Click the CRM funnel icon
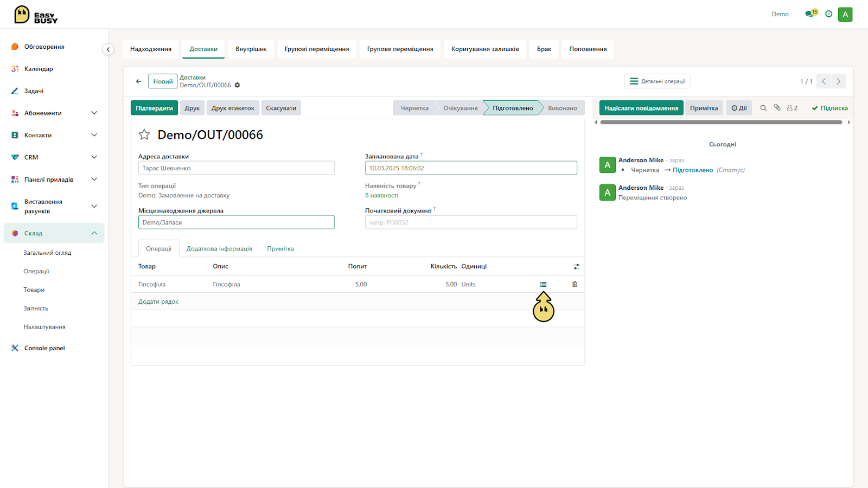This screenshot has height=488, width=868. [x=15, y=157]
